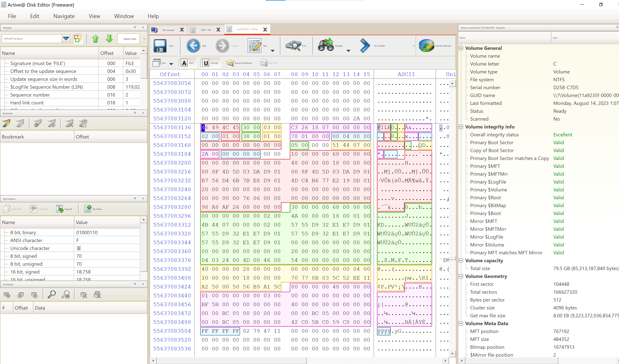This screenshot has height=364, width=619.
Task: Click Copy Field in Data Inspector
Action: 39,209
